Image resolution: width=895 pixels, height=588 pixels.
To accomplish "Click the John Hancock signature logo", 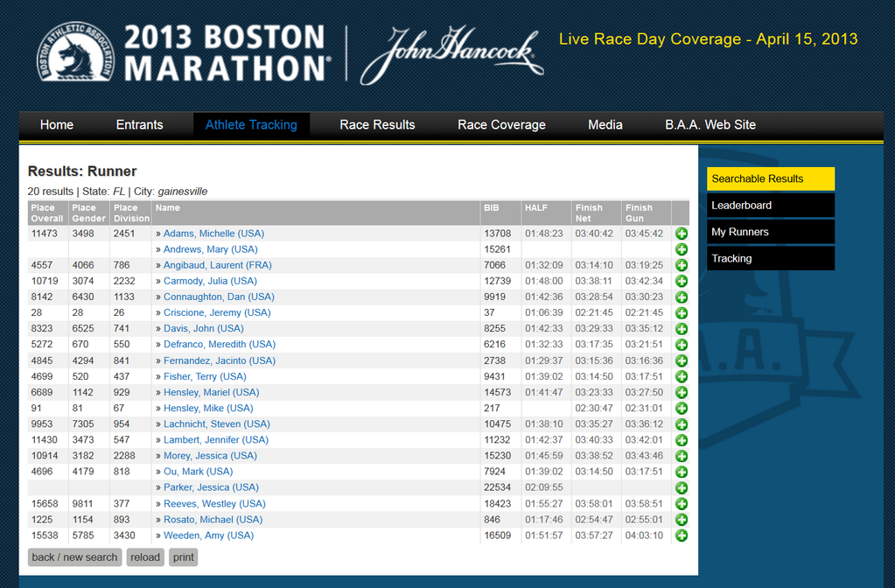I will 451,53.
